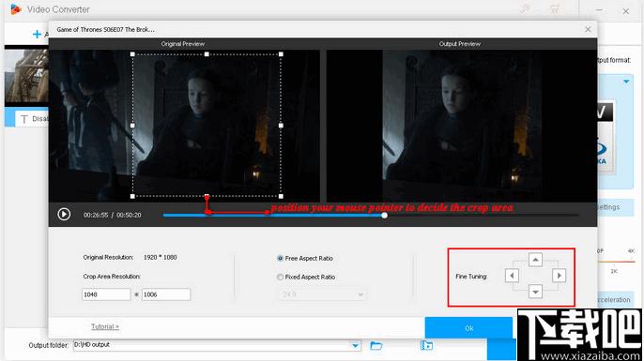Browse for output folder with folder icon
644x361 pixels.
pyautogui.click(x=376, y=345)
